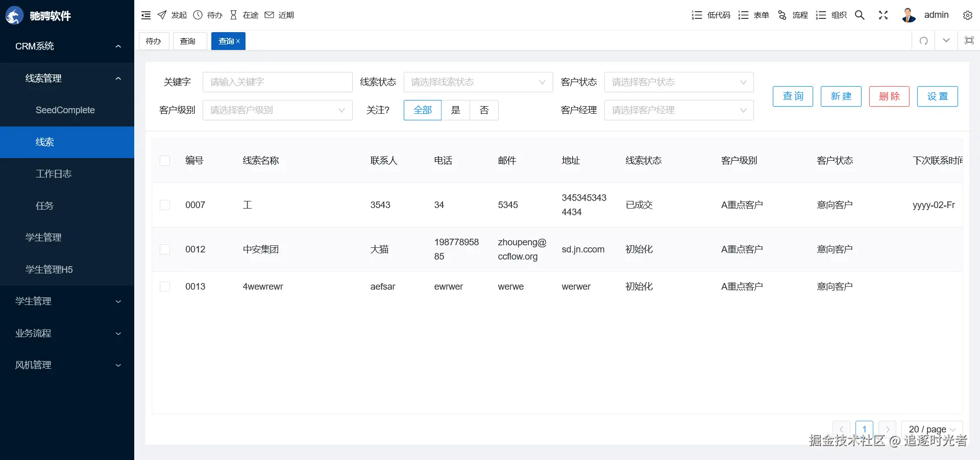Switch to the 待办 tab

tap(154, 41)
